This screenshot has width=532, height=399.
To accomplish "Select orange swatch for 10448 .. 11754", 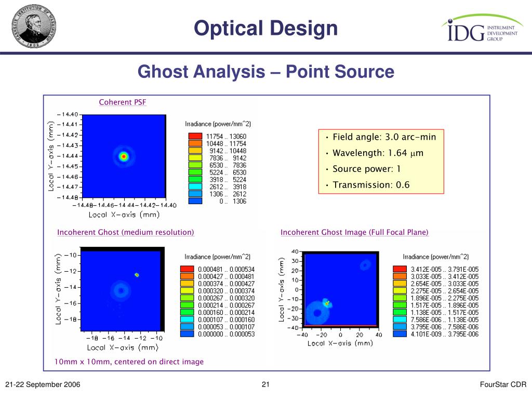I will (195, 143).
